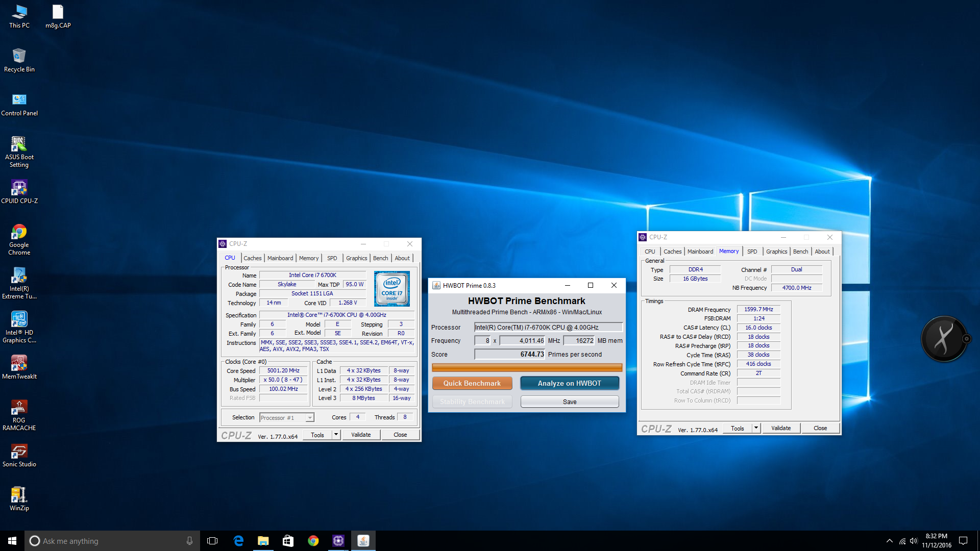Open the taskbar clock and date
The width and height of the screenshot is (980, 551).
936,541
